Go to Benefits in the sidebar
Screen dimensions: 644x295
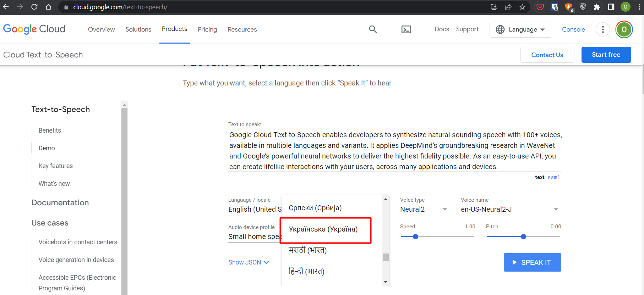[x=50, y=130]
